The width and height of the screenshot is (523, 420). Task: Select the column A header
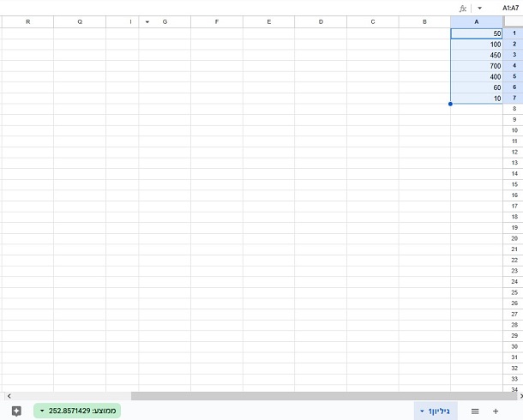[x=477, y=21]
